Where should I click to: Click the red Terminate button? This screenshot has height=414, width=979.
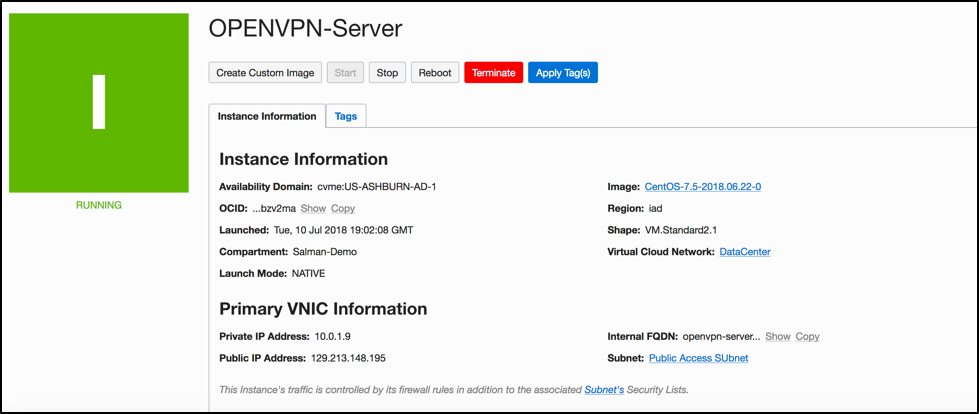click(493, 73)
